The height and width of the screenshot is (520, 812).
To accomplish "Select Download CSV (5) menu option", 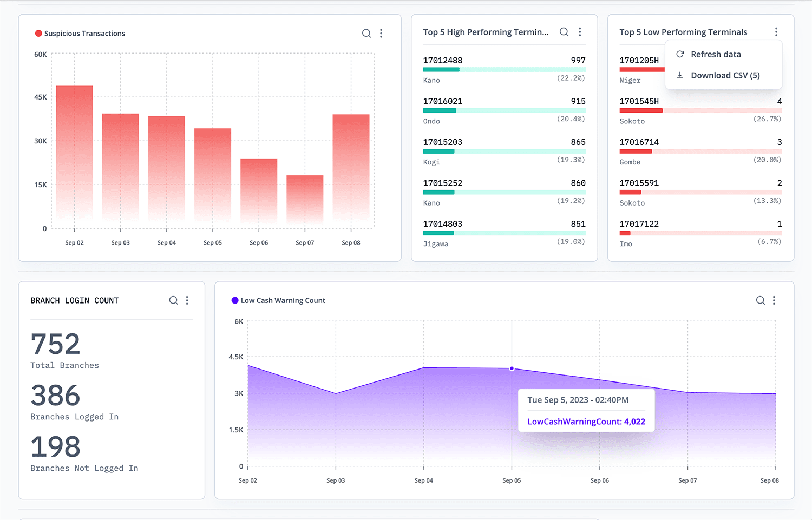I will (723, 75).
